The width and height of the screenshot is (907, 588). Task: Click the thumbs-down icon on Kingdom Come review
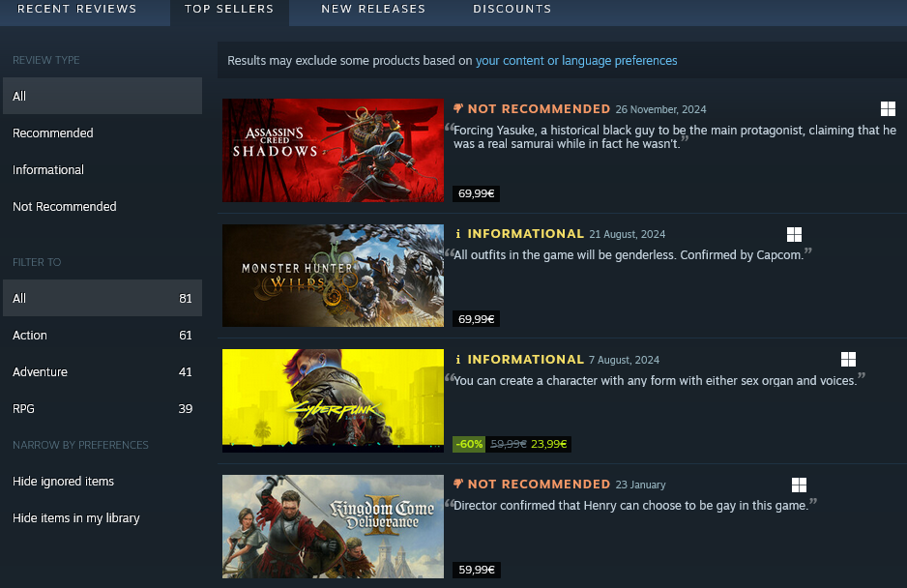point(458,484)
